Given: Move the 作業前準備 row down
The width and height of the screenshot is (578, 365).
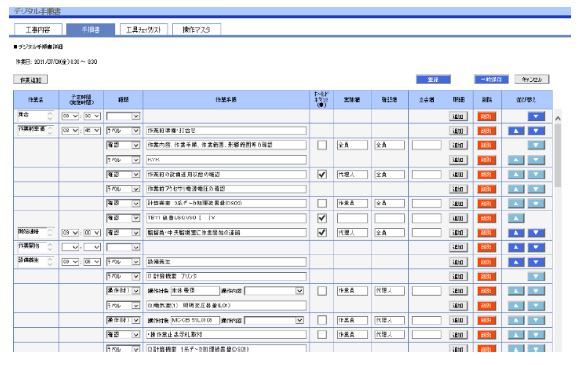Looking at the screenshot, I should pyautogui.click(x=536, y=131).
